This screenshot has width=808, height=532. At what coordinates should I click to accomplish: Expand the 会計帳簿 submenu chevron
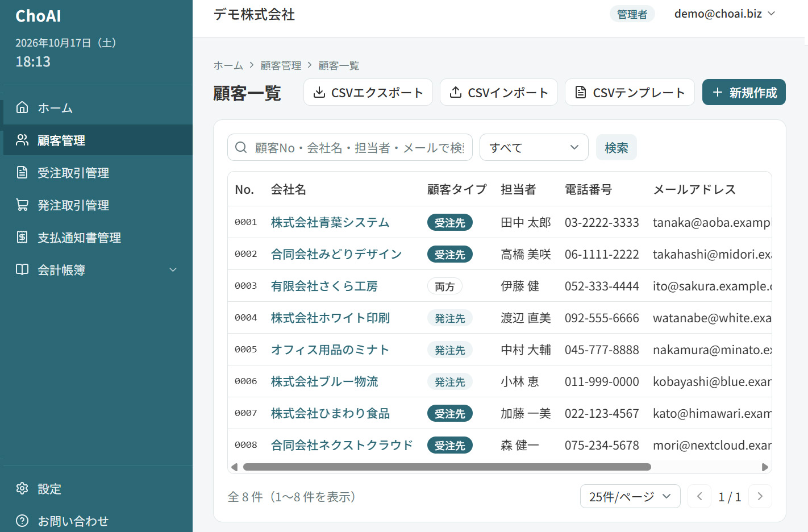[173, 269]
